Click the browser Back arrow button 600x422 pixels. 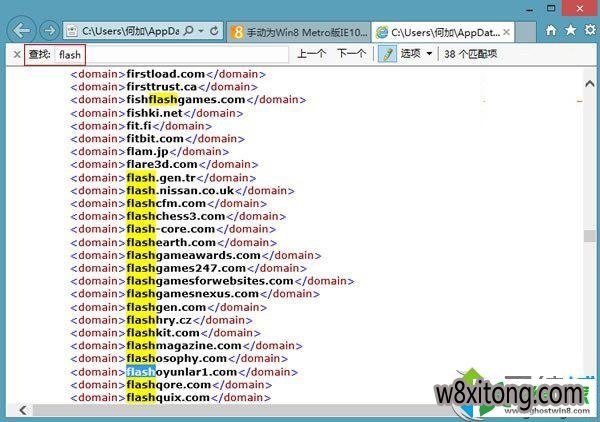tap(20, 30)
